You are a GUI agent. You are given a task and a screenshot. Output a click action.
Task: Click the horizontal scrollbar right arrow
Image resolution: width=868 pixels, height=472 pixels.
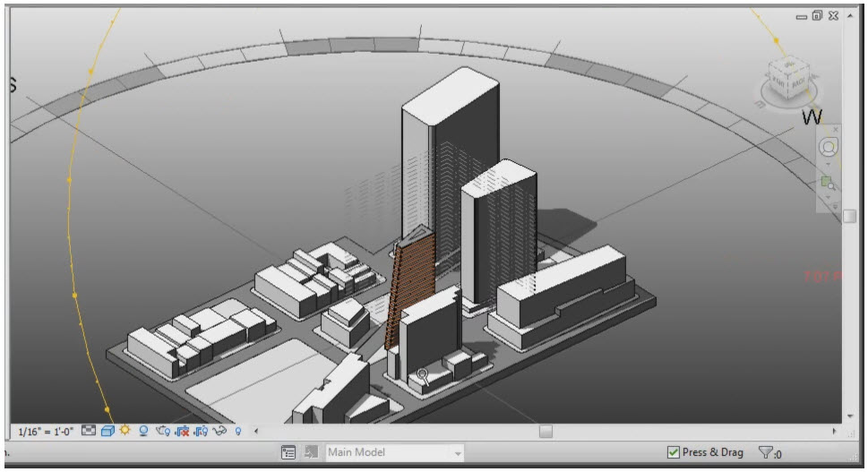pos(834,431)
